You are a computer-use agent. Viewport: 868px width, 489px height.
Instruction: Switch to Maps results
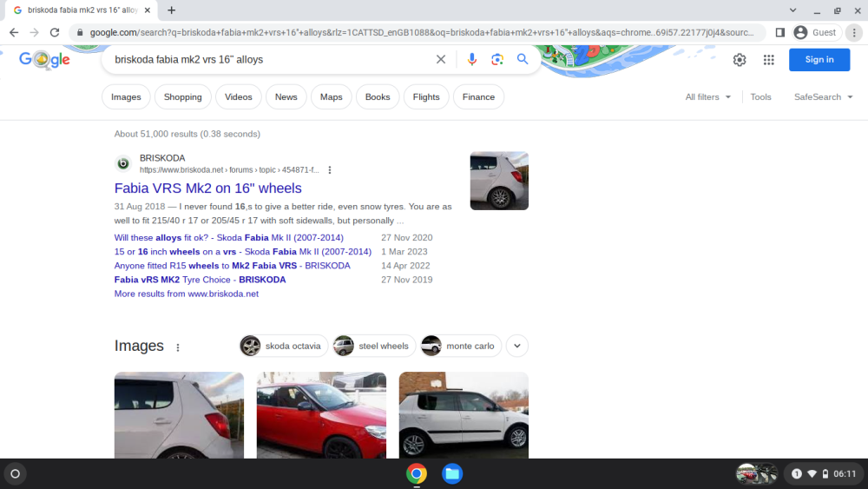[331, 97]
